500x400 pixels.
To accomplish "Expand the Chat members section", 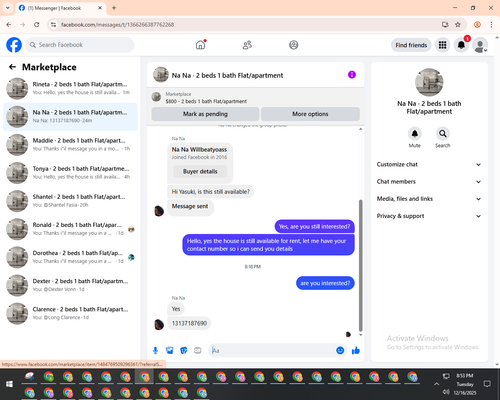I will click(x=429, y=182).
